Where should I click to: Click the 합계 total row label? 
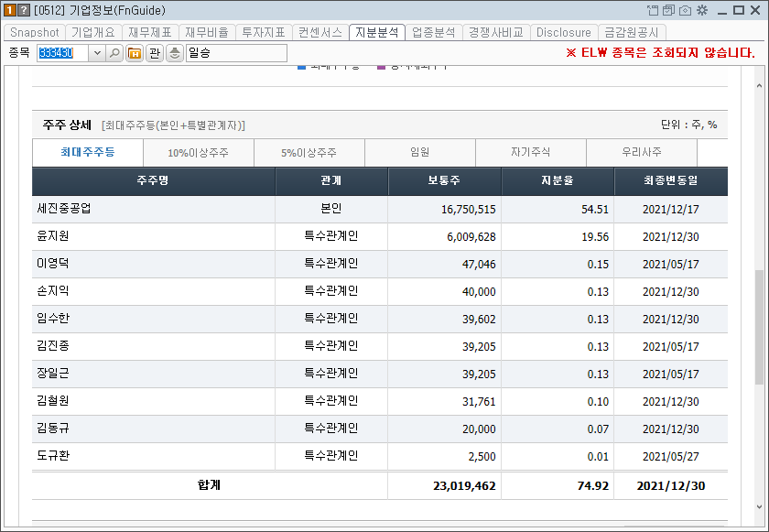point(210,485)
